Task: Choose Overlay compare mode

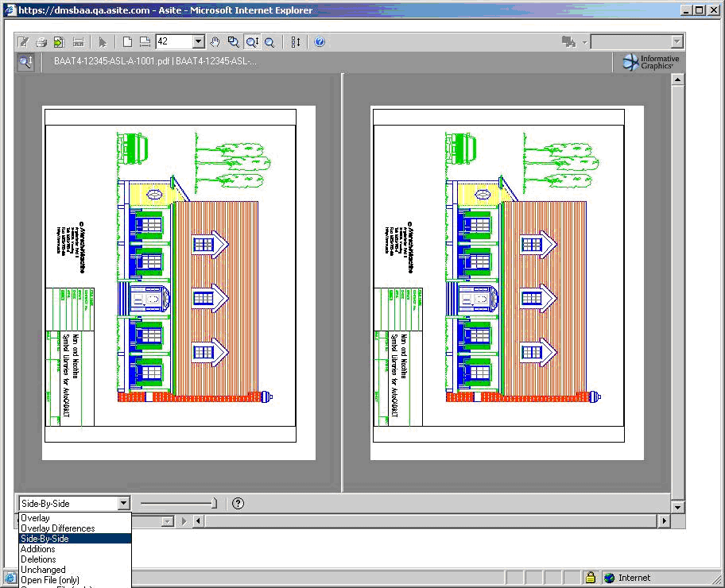Action: click(x=75, y=518)
